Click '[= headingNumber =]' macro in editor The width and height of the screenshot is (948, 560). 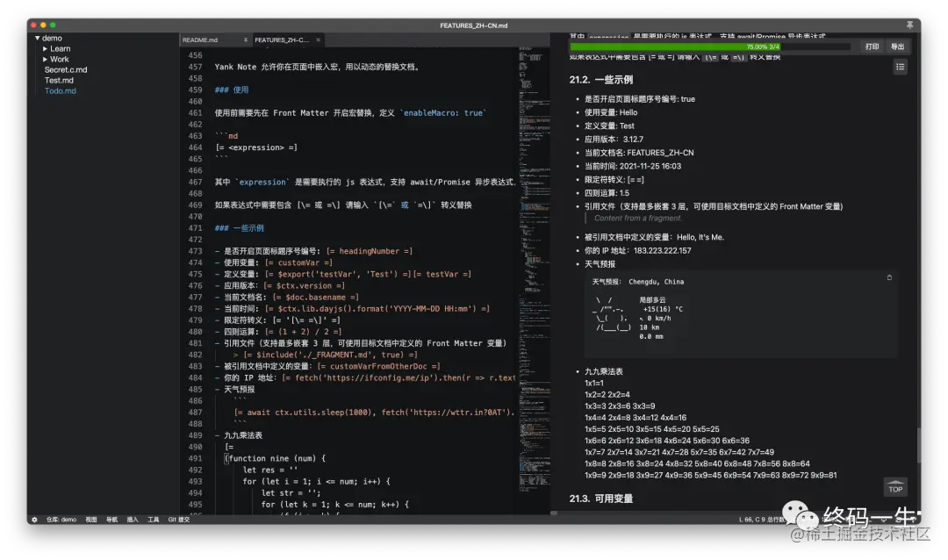coord(370,251)
